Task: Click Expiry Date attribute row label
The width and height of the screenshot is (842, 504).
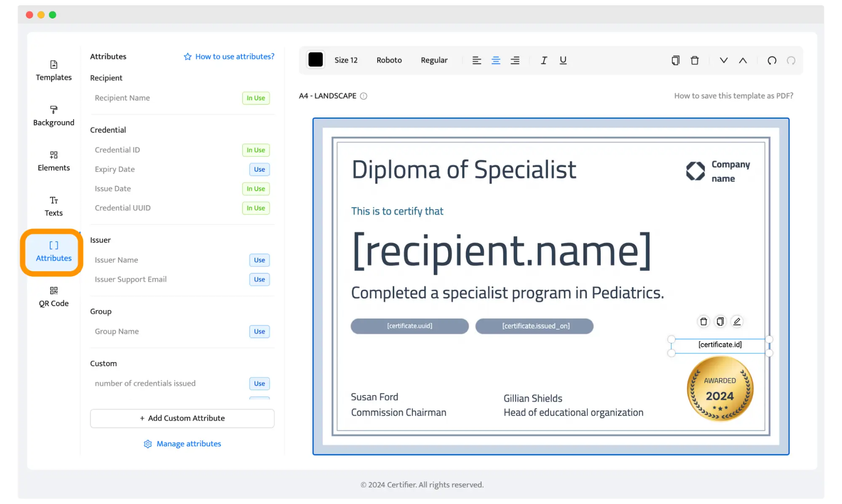Action: (115, 169)
